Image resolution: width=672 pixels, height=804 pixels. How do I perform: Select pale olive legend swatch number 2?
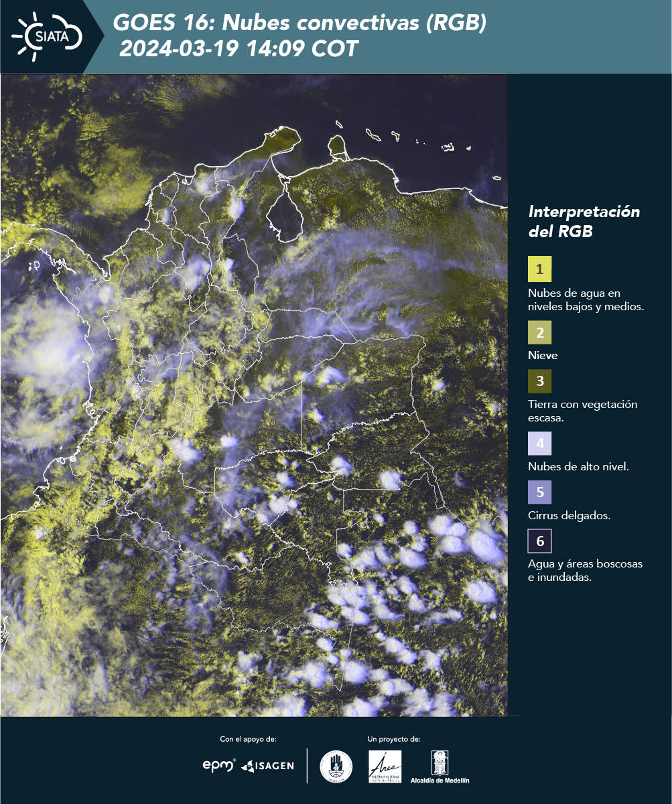point(539,332)
